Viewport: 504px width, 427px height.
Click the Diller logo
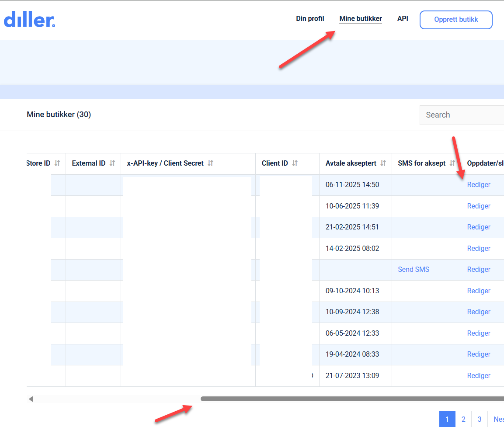pyautogui.click(x=29, y=20)
